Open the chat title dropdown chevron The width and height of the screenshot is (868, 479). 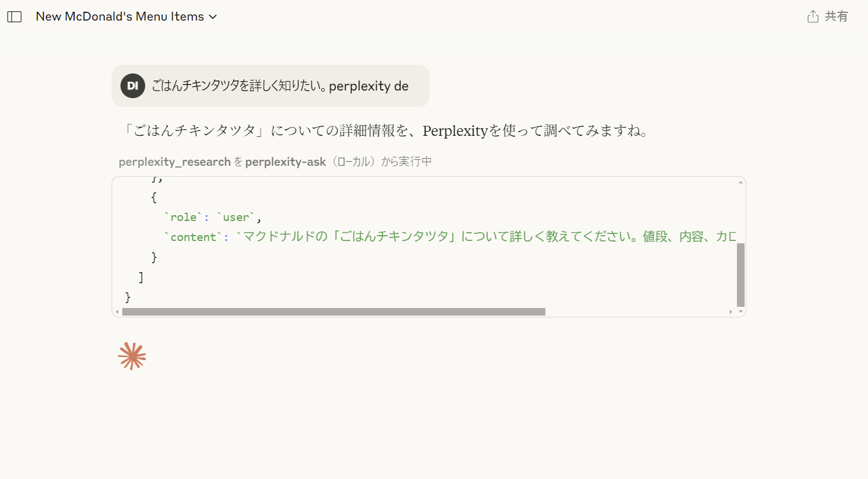[x=213, y=16]
